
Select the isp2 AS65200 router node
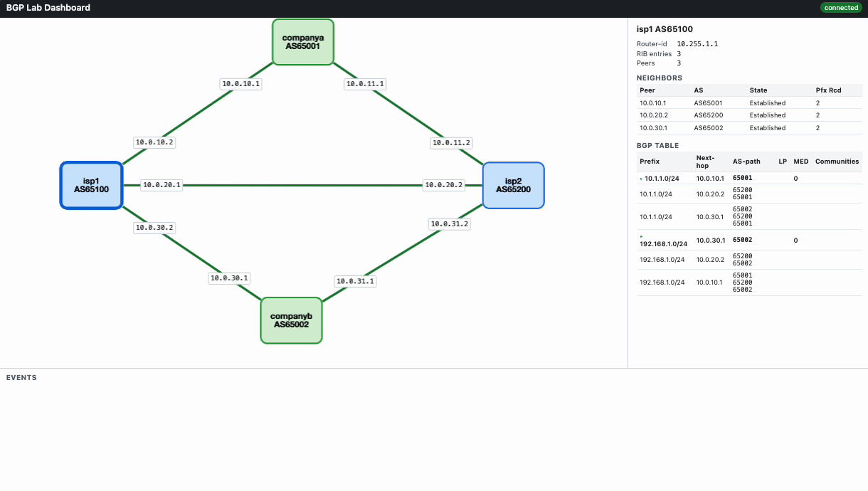click(514, 186)
